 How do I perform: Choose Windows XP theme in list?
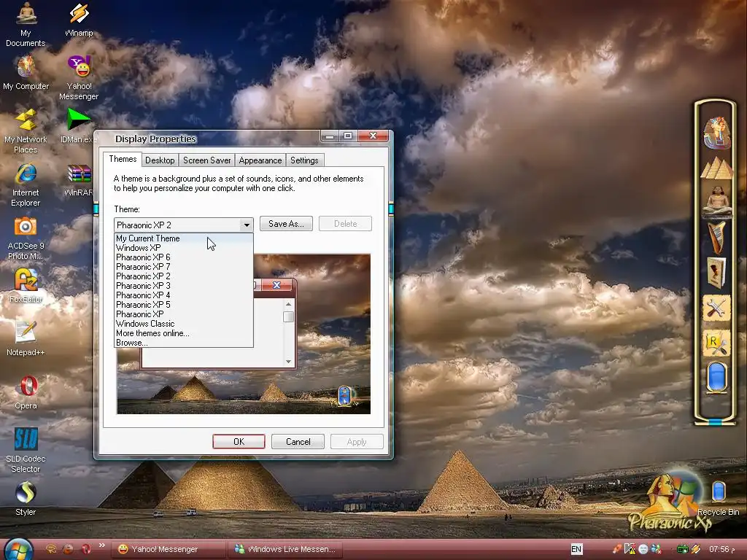(x=183, y=248)
